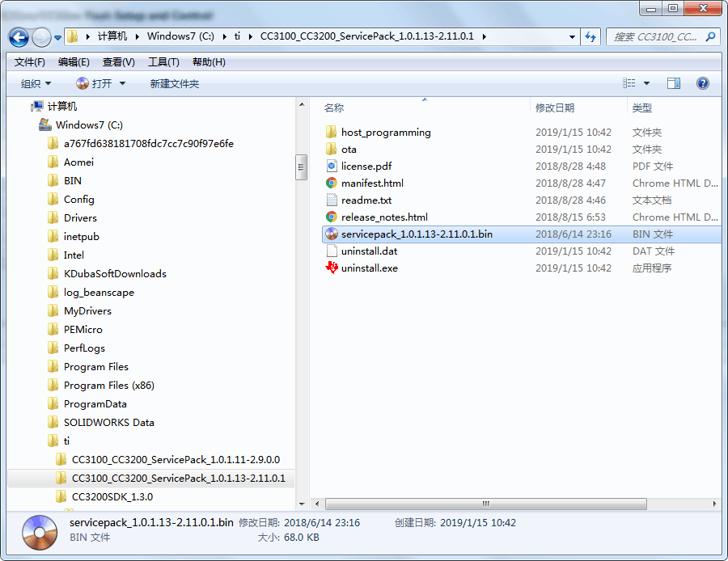Open the 组织 dropdown
728x561 pixels.
coord(36,83)
